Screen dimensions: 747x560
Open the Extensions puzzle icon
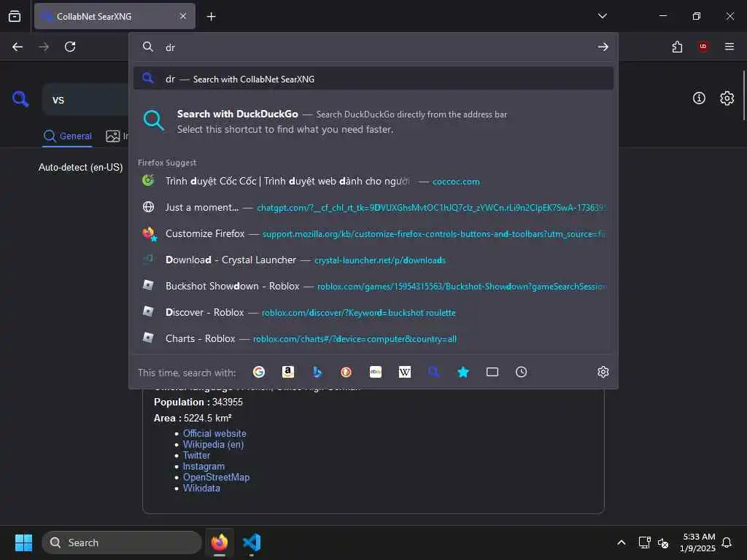677,47
